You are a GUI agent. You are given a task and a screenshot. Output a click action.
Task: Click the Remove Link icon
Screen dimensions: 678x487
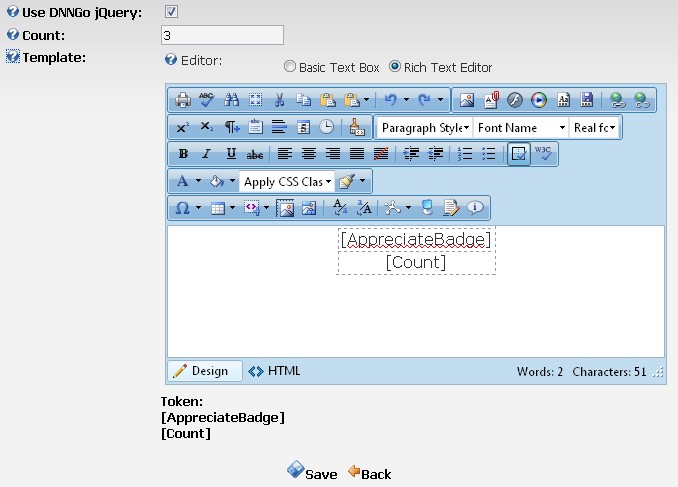tap(642, 100)
